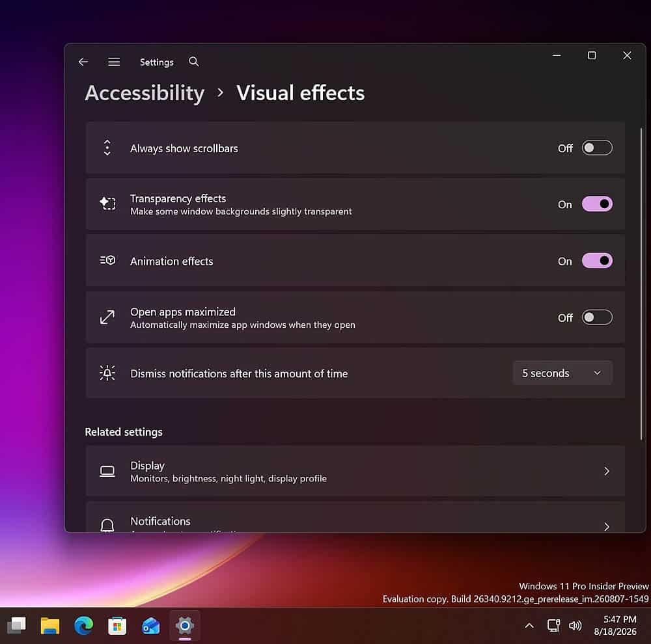Image resolution: width=651 pixels, height=644 pixels.
Task: Click the Dismiss notifications bell icon
Action: [x=107, y=373]
